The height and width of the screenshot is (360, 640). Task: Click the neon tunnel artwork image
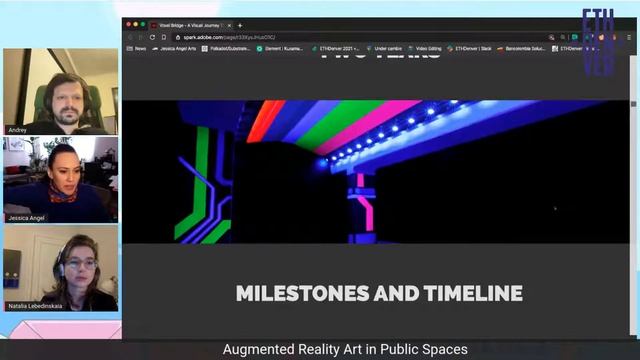pyautogui.click(x=376, y=172)
